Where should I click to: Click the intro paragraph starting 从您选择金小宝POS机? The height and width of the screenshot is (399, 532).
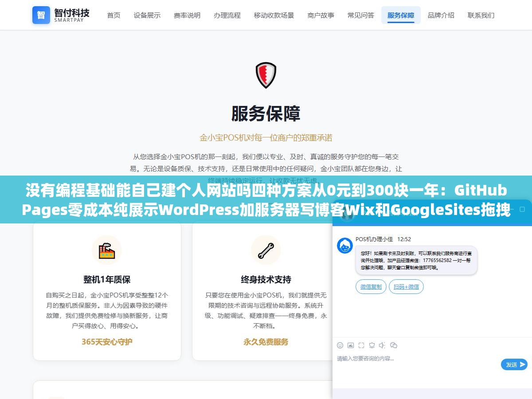coord(266,168)
